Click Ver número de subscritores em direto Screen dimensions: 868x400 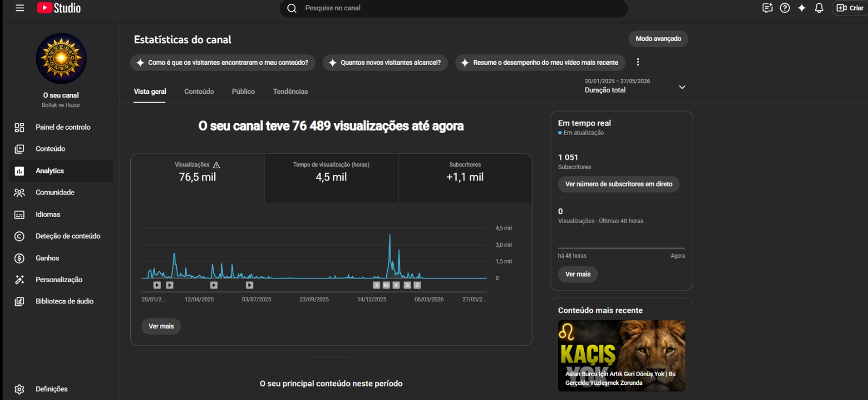point(618,184)
